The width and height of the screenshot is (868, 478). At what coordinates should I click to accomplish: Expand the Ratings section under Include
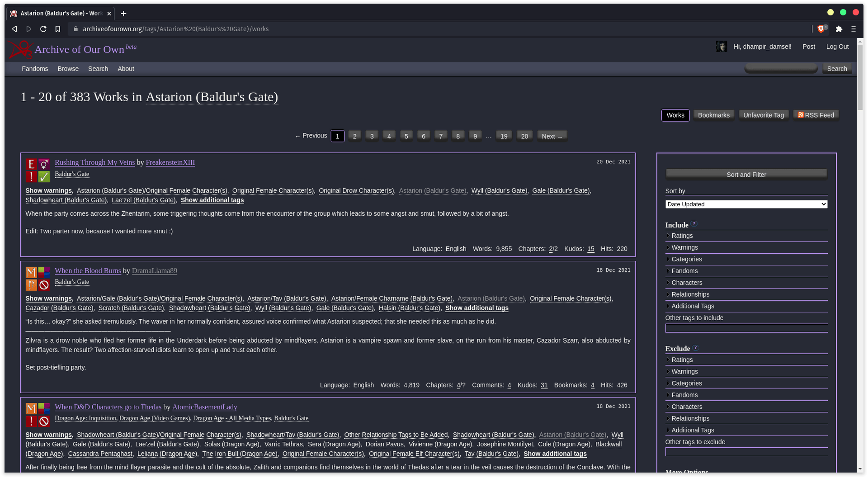point(682,236)
